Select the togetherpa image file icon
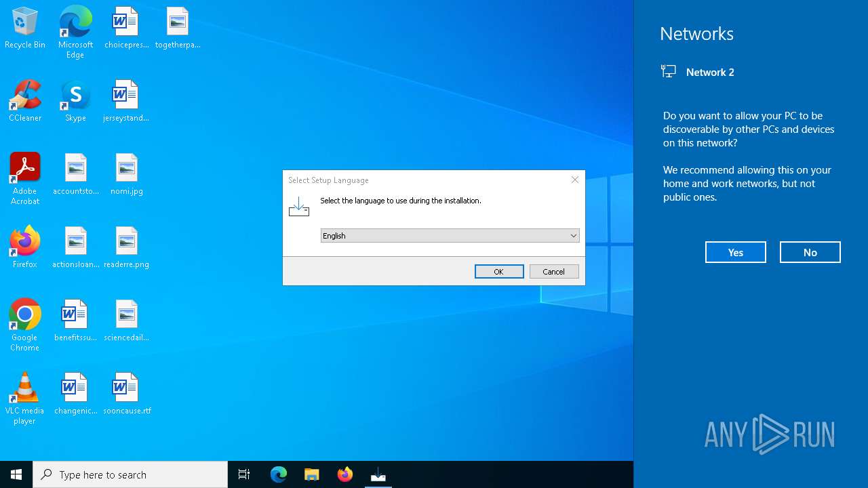This screenshot has width=868, height=488. pyautogui.click(x=177, y=28)
